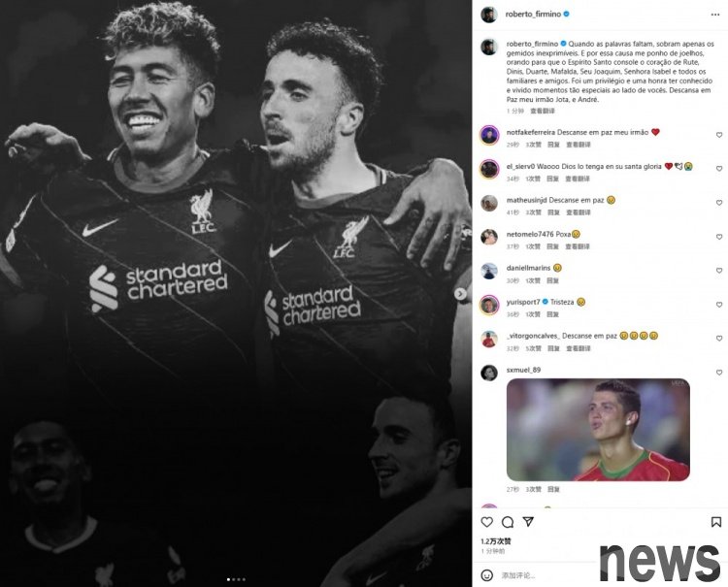This screenshot has width=728, height=587.
Task: Reply to daniellmarins's comment
Action: tap(552, 280)
